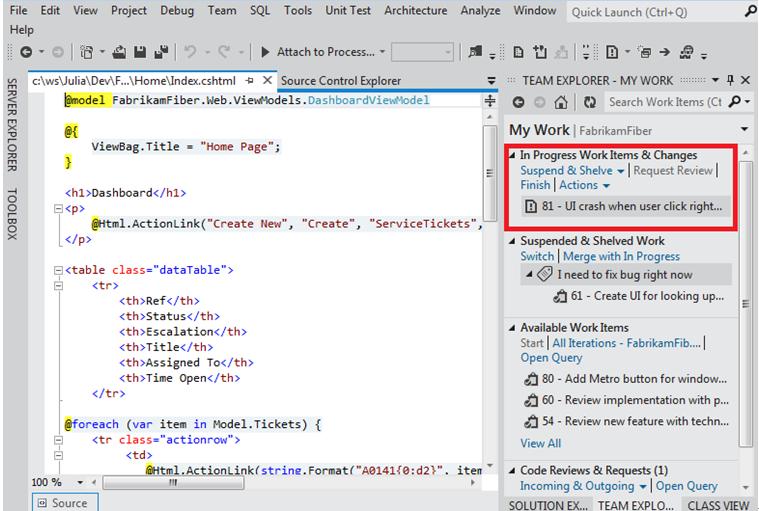This screenshot has width=759, height=511.
Task: Open the Toolbox side tab
Action: pyautogui.click(x=12, y=214)
